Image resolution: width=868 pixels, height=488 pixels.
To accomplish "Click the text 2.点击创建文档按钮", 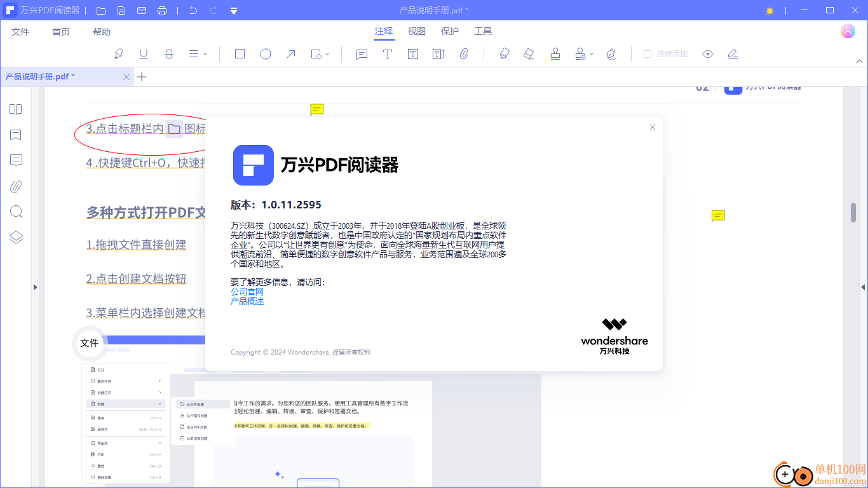I will [137, 278].
